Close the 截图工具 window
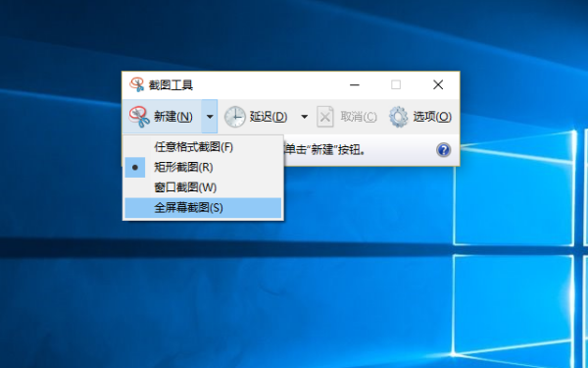This screenshot has height=368, width=588. [x=438, y=84]
